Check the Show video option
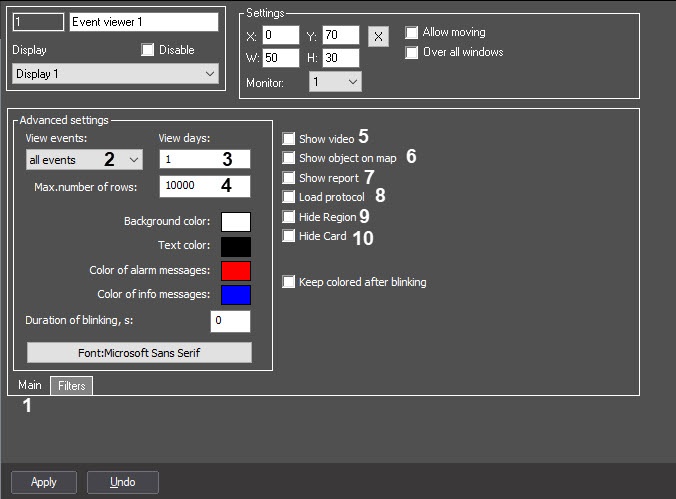Screen dimensions: 676x499 [x=288, y=138]
